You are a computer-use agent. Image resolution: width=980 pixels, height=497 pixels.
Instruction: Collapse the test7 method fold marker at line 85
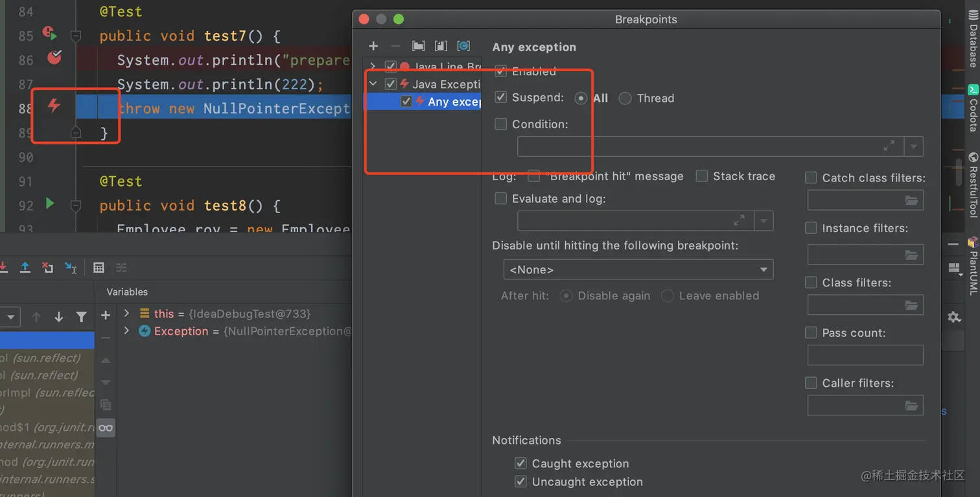click(75, 36)
